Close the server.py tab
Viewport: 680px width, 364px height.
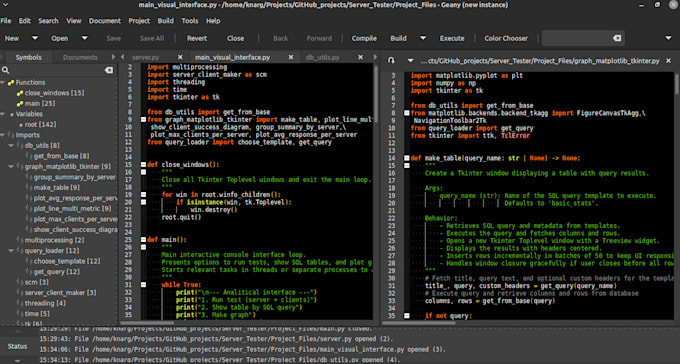[180, 57]
